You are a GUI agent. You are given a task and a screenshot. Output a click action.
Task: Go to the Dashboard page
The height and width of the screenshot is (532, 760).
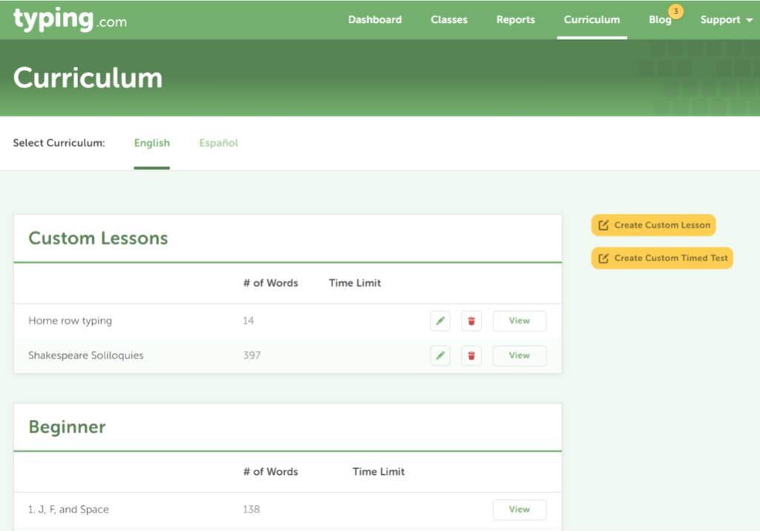[375, 20]
